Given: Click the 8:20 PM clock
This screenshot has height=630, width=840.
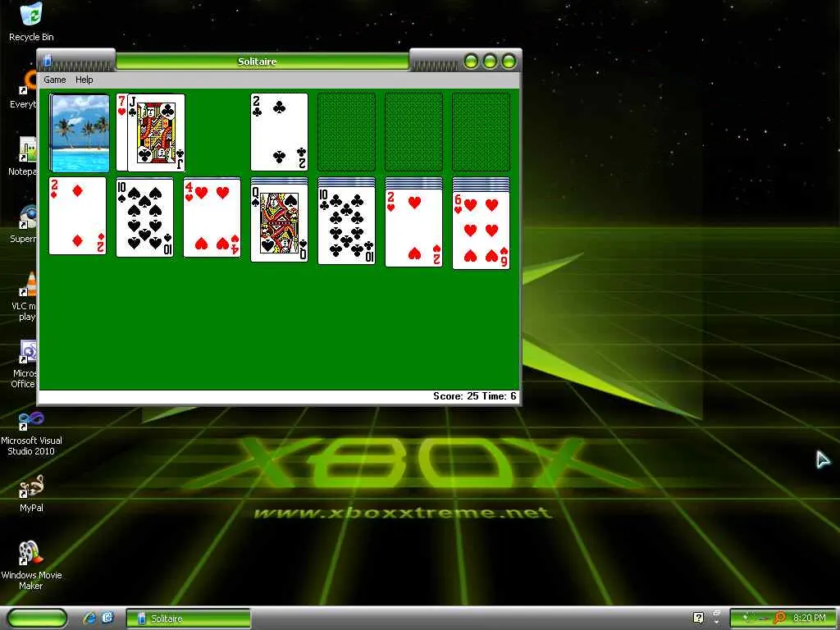Looking at the screenshot, I should (x=809, y=619).
